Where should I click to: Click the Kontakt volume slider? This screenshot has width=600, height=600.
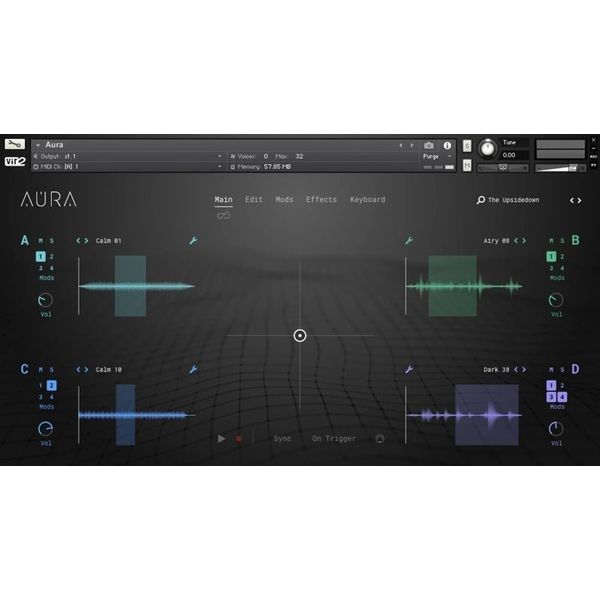(561, 168)
